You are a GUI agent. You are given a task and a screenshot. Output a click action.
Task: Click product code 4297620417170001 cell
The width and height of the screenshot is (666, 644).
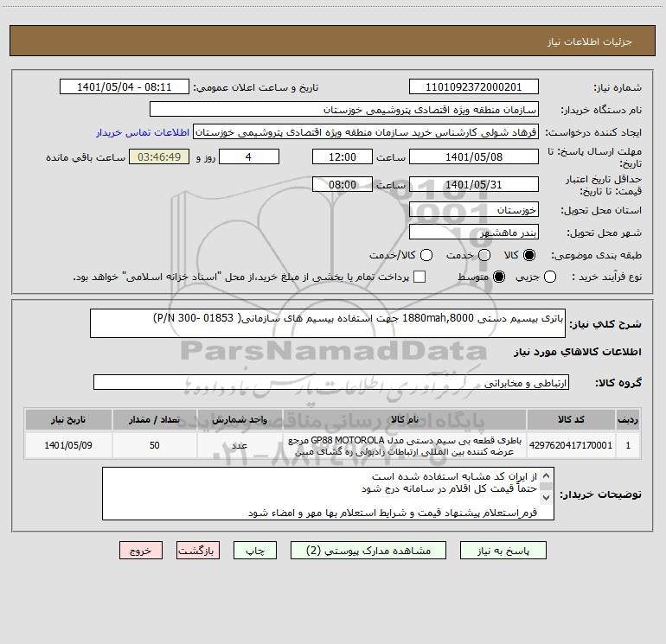pyautogui.click(x=571, y=445)
